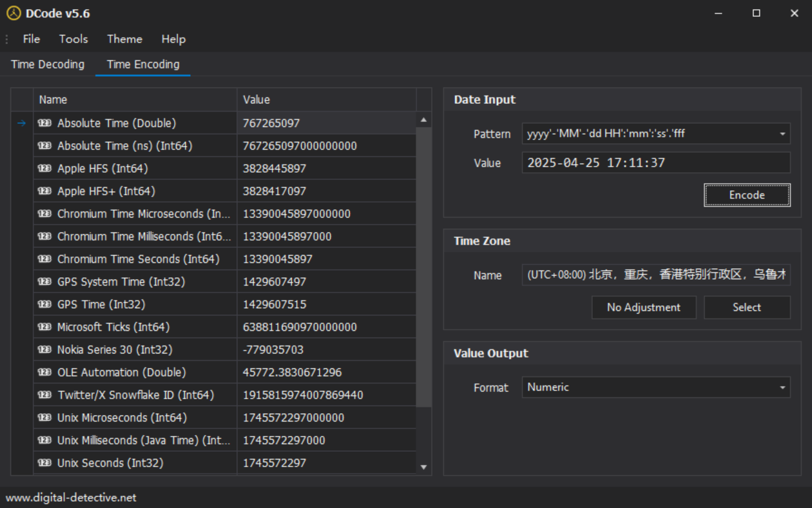Click the DCode app logo icon
Screen dimensions: 812x508
[13, 13]
